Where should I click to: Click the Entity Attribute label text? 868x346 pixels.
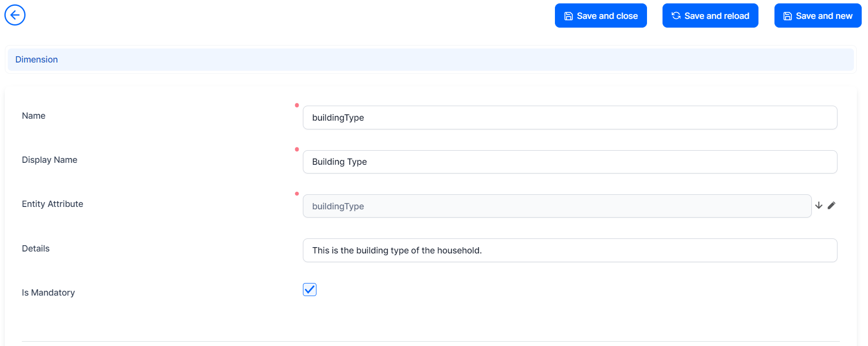tap(52, 204)
